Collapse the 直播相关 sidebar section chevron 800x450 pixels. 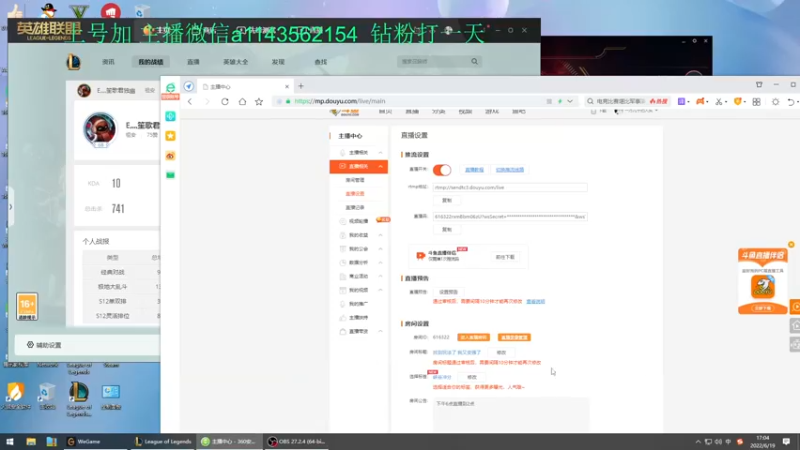(x=381, y=166)
